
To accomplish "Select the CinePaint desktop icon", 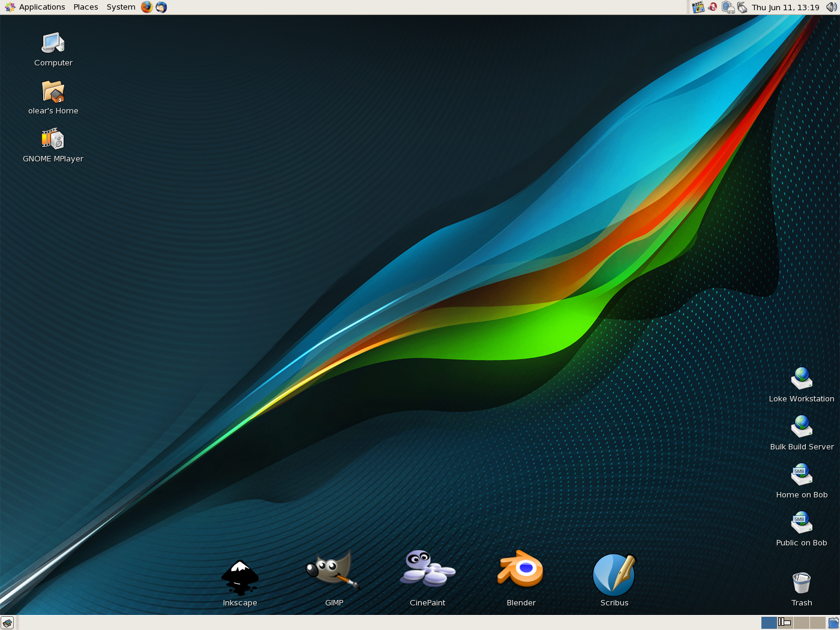I will (427, 570).
